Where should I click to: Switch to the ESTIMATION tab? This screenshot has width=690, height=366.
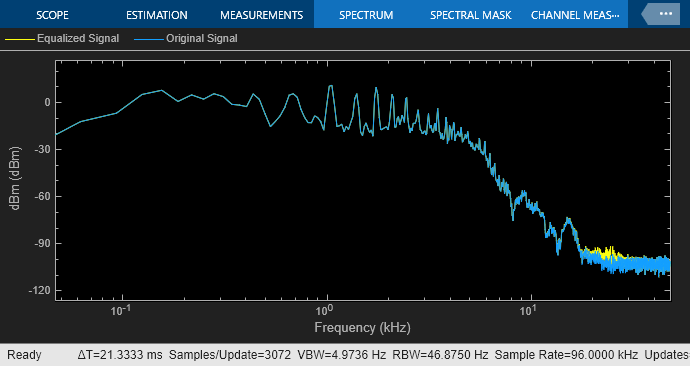click(x=157, y=15)
